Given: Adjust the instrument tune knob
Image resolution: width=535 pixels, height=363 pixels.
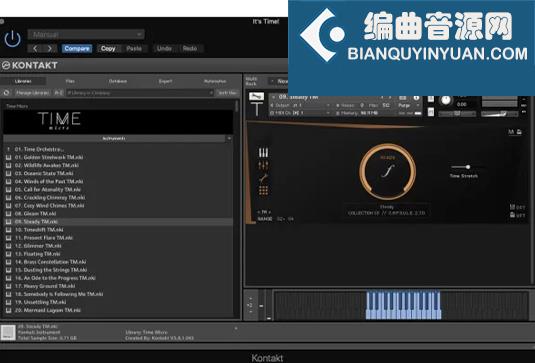Looking at the screenshot, I should (446, 100).
